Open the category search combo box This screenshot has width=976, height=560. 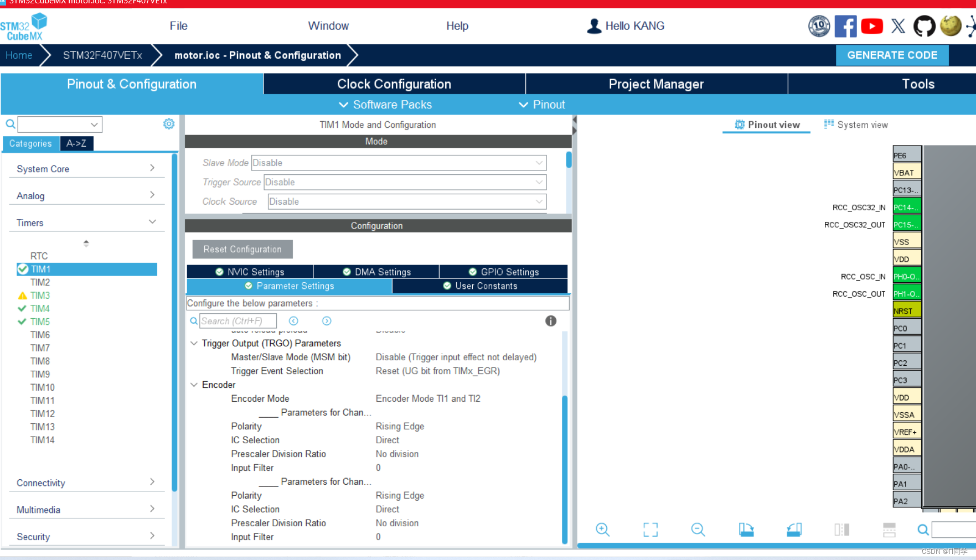point(60,124)
